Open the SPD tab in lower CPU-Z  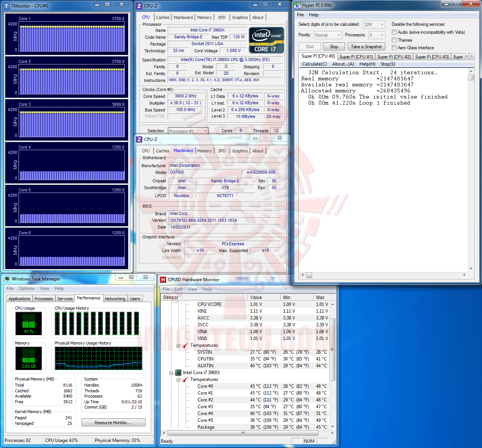pyautogui.click(x=222, y=151)
